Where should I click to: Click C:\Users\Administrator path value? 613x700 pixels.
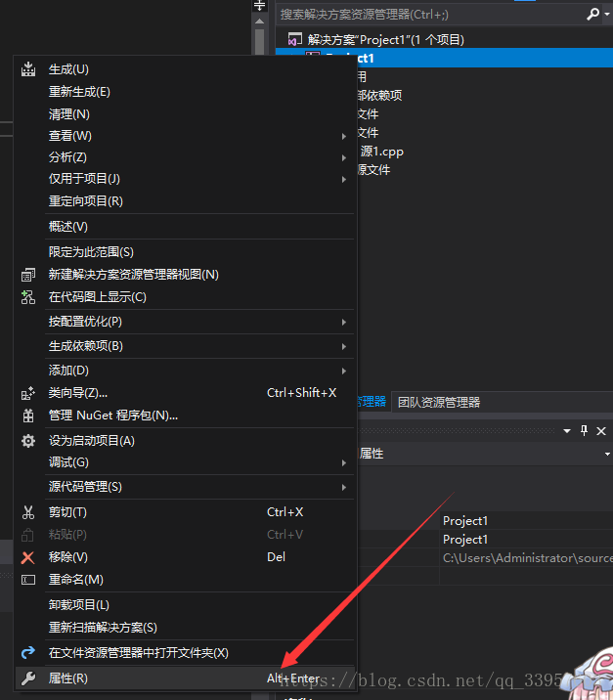(x=526, y=558)
